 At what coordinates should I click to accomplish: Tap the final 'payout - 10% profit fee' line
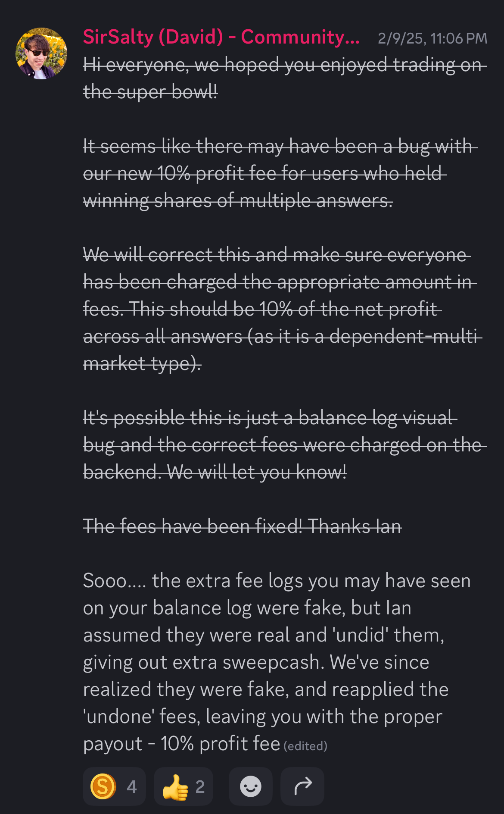[x=182, y=744]
